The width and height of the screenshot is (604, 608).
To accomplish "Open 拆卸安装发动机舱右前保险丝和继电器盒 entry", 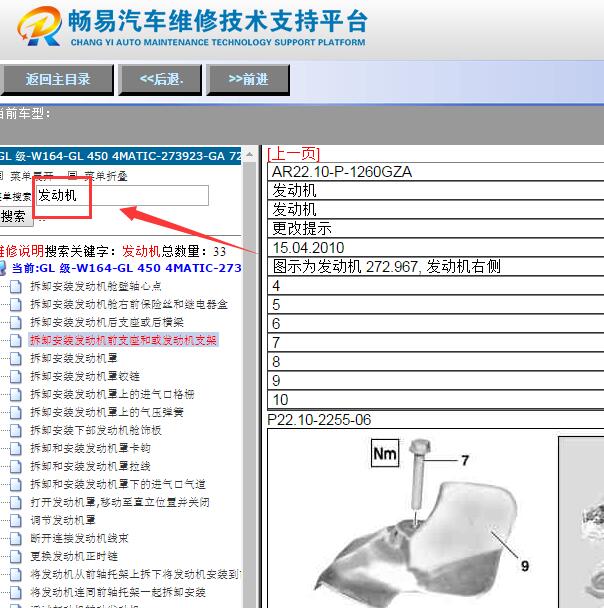I will click(129, 304).
